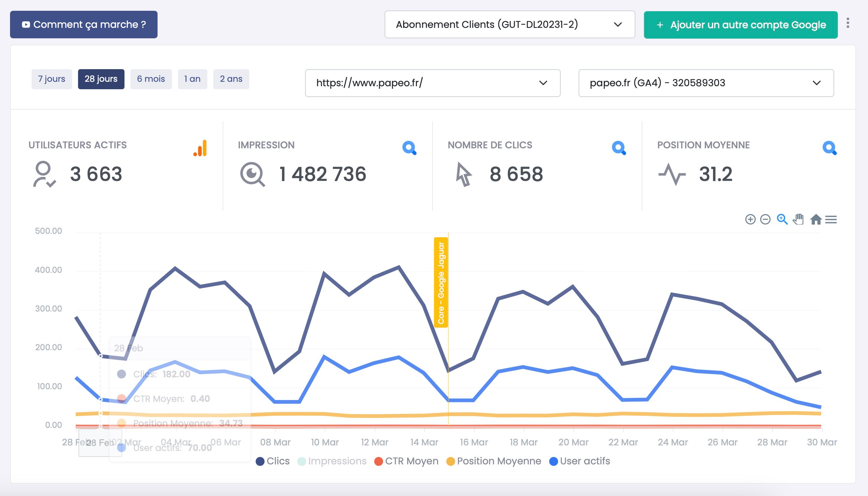868x496 pixels.
Task: Open the papeo.fr (GA4) property dropdown
Action: coord(706,83)
